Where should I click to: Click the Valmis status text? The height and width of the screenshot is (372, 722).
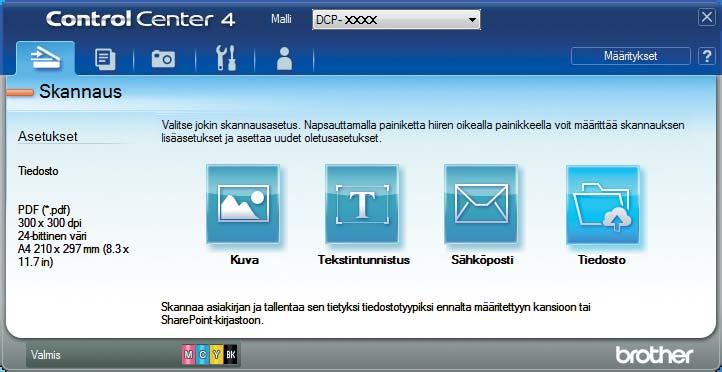click(46, 355)
